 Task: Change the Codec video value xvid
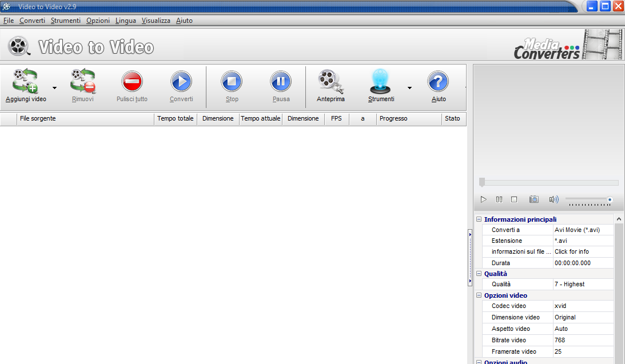[x=584, y=306]
